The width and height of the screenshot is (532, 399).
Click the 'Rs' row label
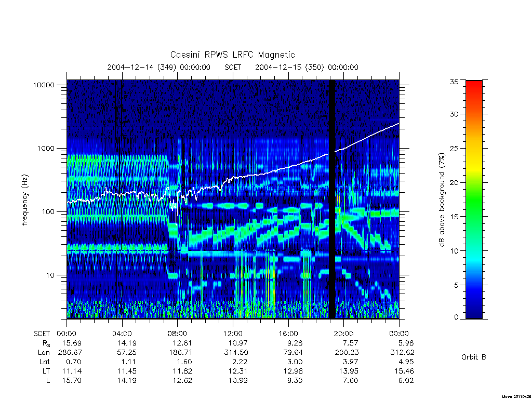point(46,343)
